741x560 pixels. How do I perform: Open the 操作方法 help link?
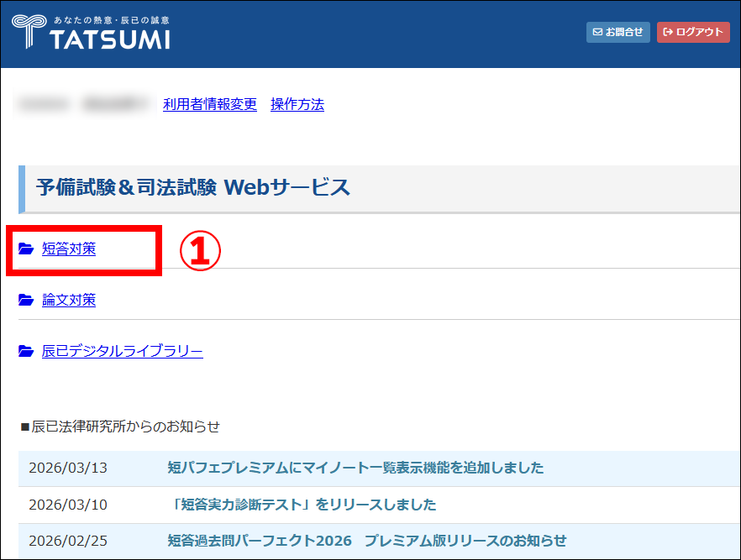pyautogui.click(x=297, y=105)
